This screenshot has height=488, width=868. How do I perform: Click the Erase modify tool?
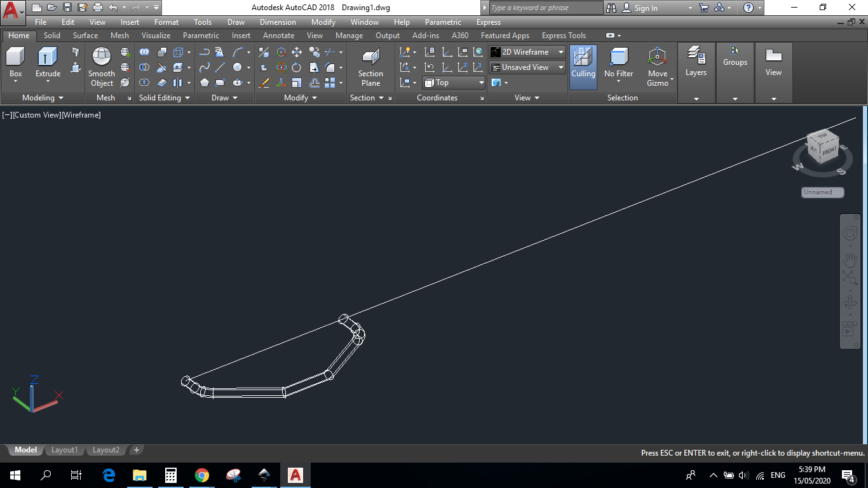[x=264, y=83]
